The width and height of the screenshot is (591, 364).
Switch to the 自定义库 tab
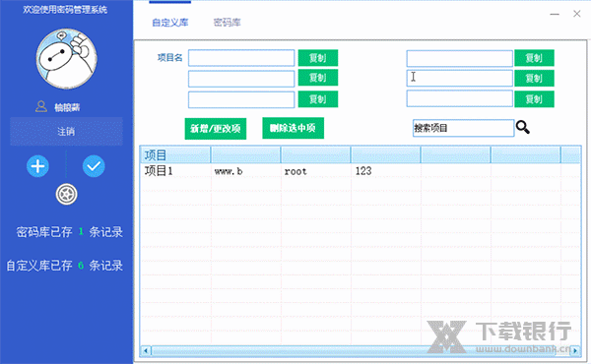coord(170,23)
